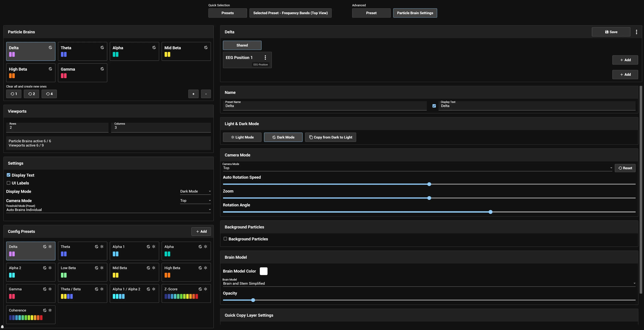
Task: Click the sun icon on Theta / Beta preset
Action: (102, 289)
